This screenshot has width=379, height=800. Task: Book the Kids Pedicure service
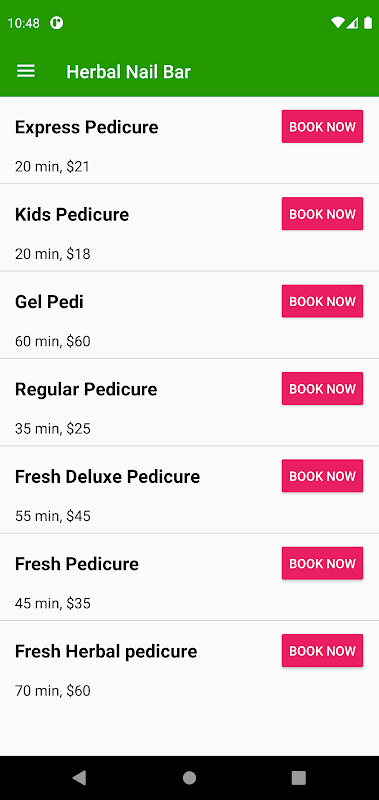(322, 214)
